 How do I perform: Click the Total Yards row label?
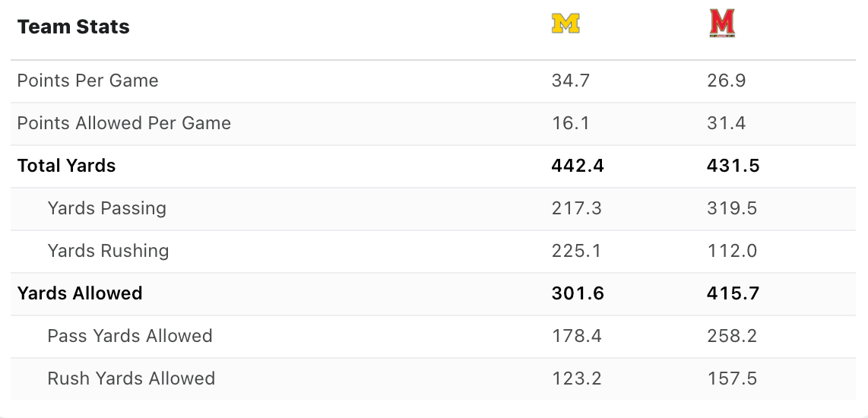(66, 166)
